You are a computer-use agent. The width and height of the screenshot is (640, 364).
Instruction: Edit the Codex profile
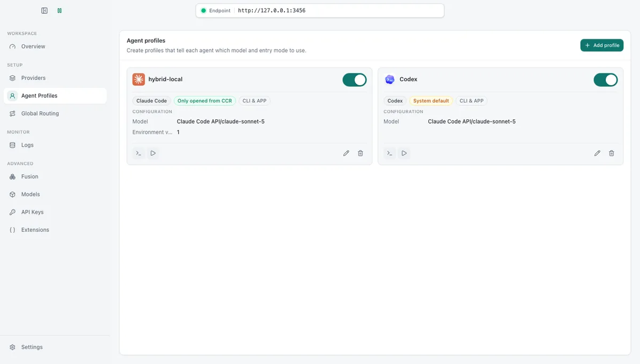tap(597, 153)
